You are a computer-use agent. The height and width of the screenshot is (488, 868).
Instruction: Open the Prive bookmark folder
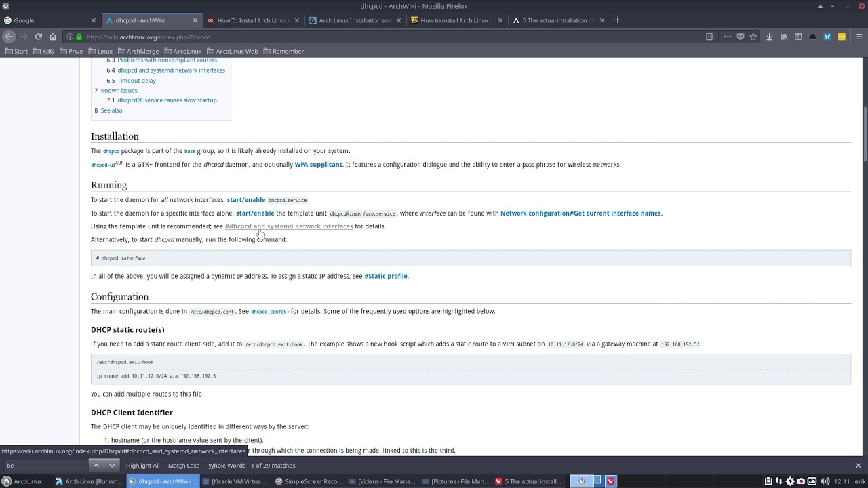(71, 51)
